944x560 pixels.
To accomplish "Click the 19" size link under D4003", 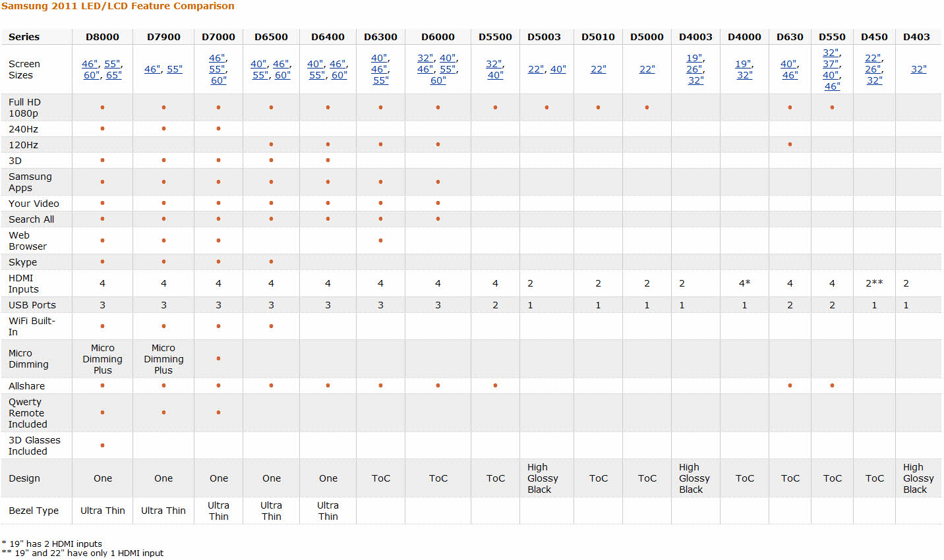I will click(x=695, y=58).
